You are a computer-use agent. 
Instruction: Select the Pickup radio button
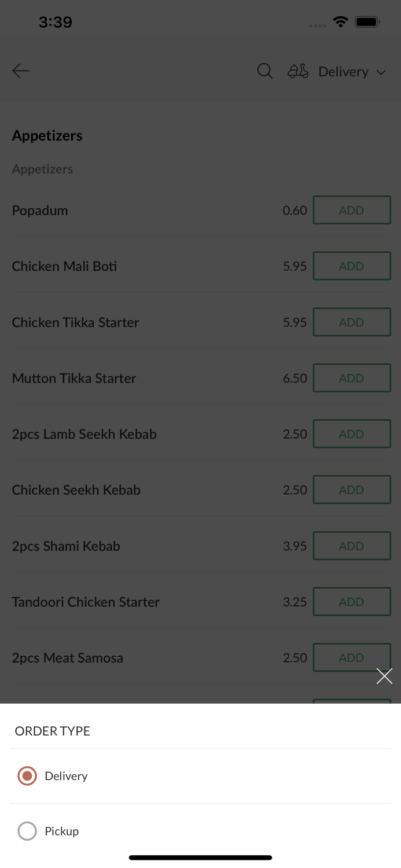coord(27,831)
